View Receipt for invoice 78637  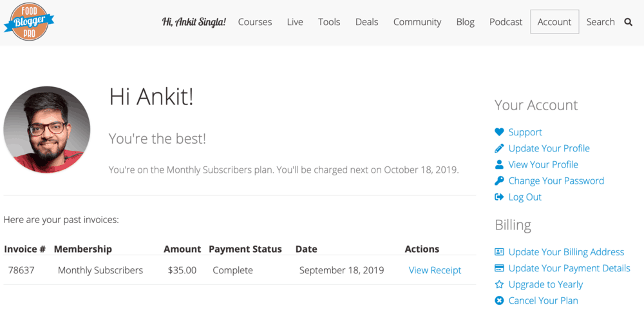[435, 271]
